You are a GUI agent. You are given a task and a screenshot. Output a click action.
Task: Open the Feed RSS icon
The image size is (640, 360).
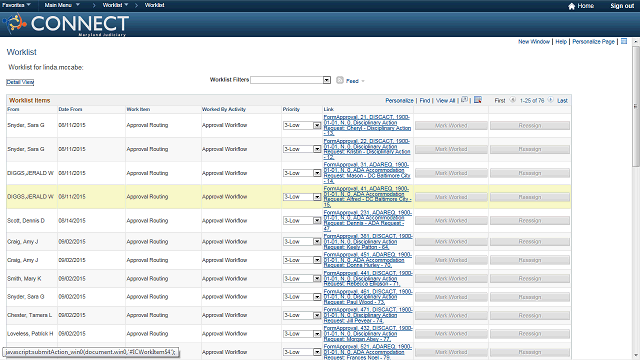(x=340, y=80)
